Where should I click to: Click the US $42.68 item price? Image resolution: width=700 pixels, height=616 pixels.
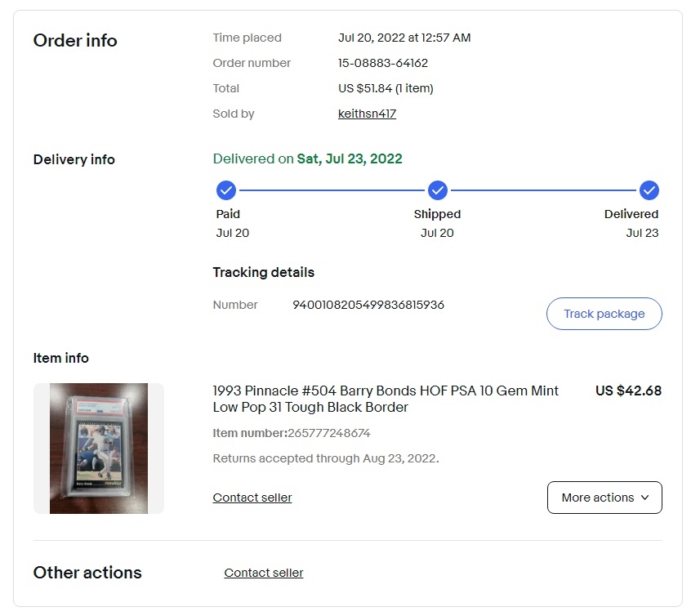click(629, 391)
